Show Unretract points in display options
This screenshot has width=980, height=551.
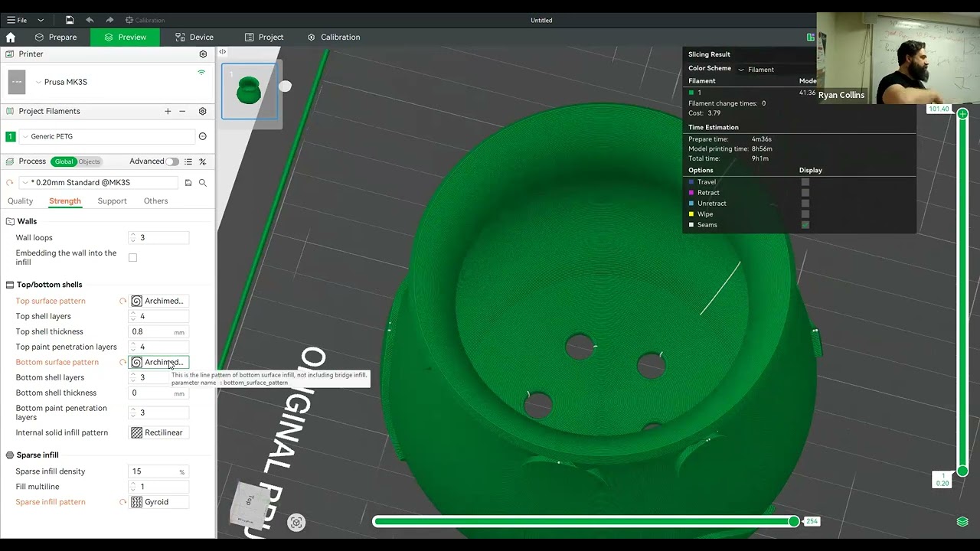click(805, 204)
